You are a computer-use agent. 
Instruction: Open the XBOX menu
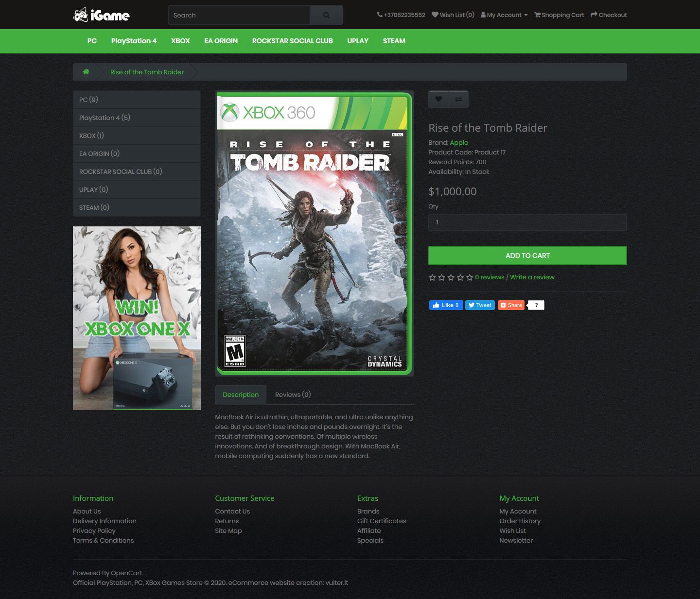pos(180,41)
